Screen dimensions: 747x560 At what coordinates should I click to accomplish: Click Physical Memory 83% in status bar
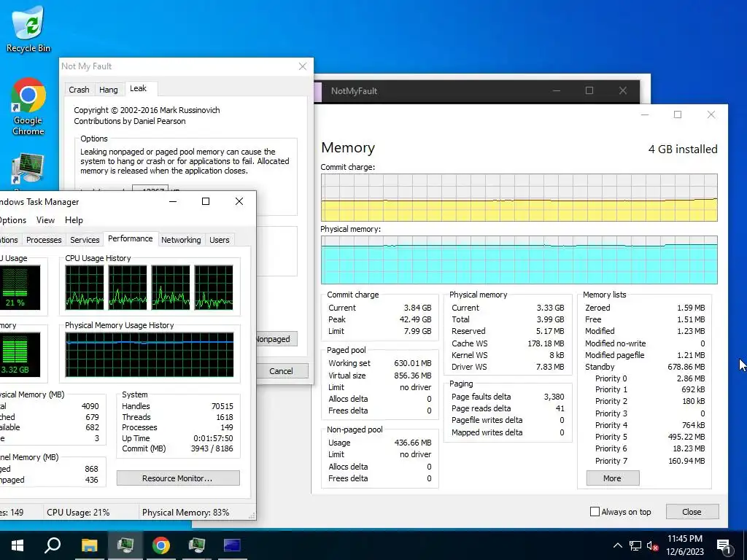(x=185, y=513)
